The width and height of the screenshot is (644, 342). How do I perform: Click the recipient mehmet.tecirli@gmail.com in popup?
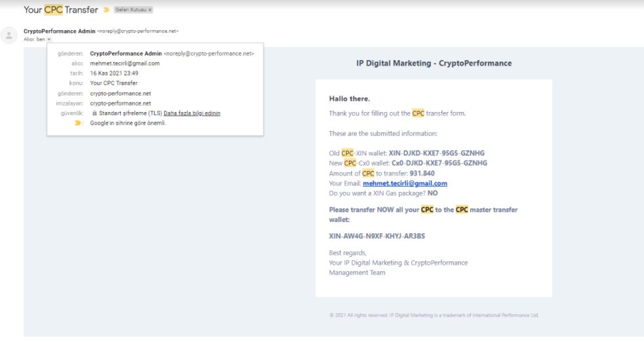pos(125,64)
